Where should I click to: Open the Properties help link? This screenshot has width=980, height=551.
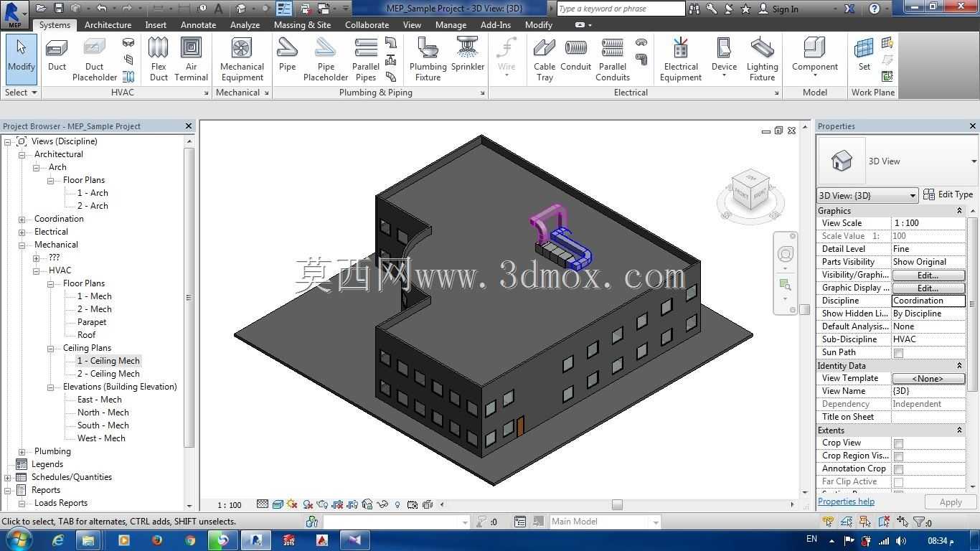click(846, 501)
